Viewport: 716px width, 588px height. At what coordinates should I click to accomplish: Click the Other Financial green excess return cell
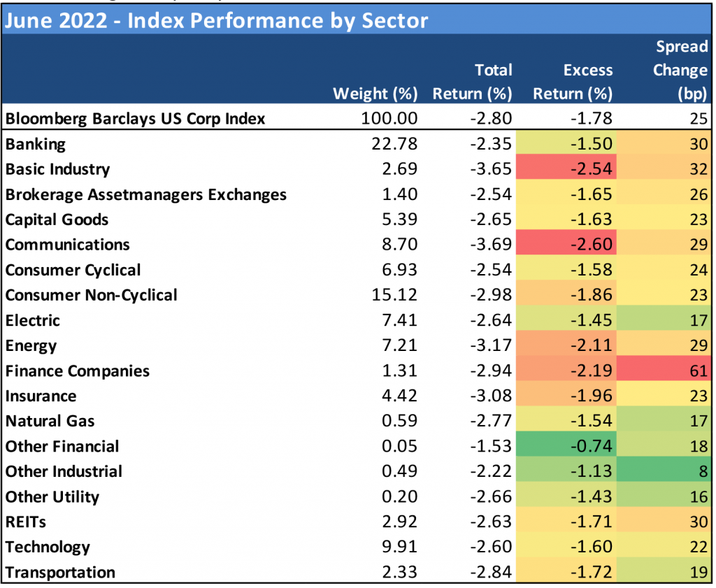point(566,446)
